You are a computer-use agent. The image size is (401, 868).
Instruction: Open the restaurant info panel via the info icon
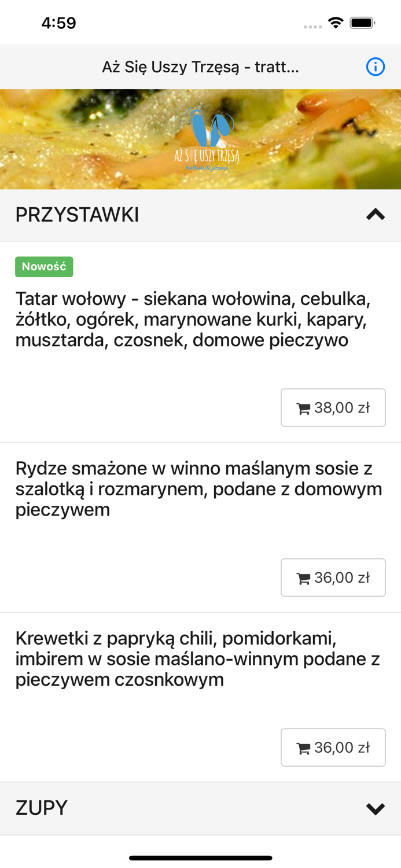pos(376,67)
